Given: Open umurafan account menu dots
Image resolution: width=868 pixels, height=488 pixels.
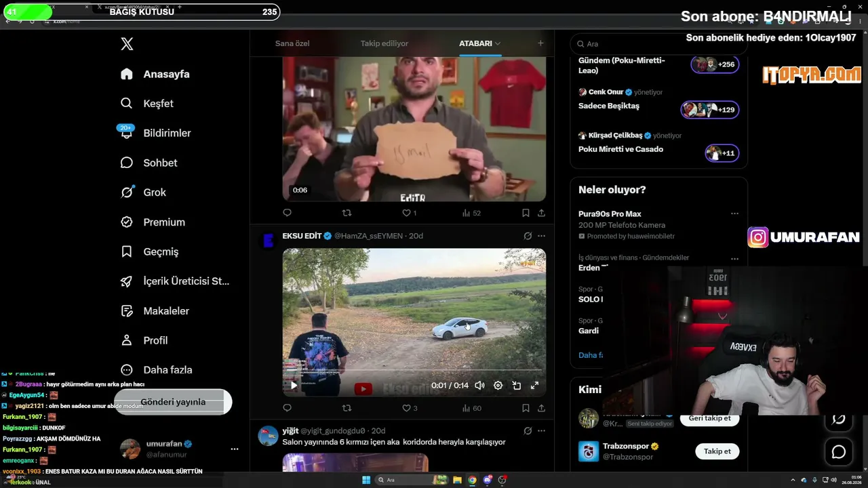Looking at the screenshot, I should 234,449.
